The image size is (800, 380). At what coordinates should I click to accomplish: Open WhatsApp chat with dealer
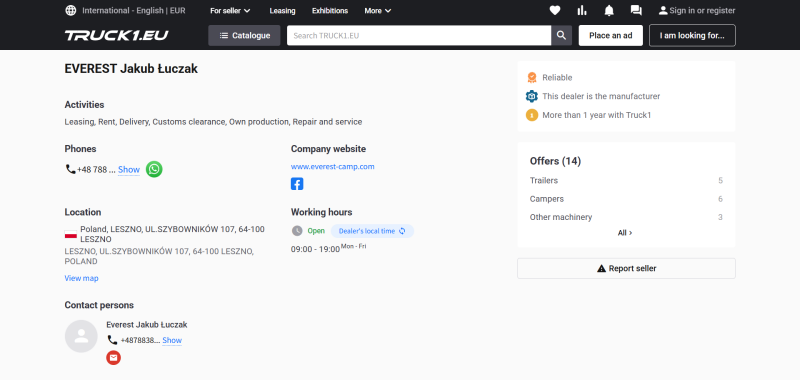pyautogui.click(x=154, y=169)
